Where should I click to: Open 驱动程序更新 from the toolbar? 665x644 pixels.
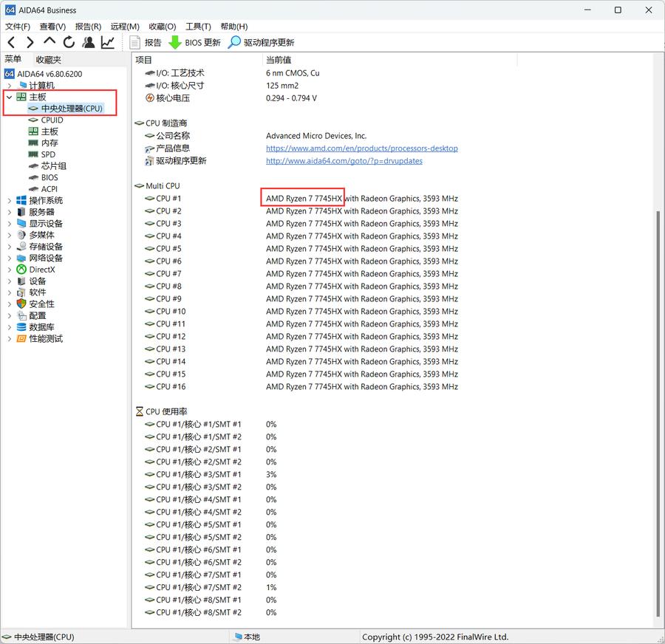(x=261, y=42)
